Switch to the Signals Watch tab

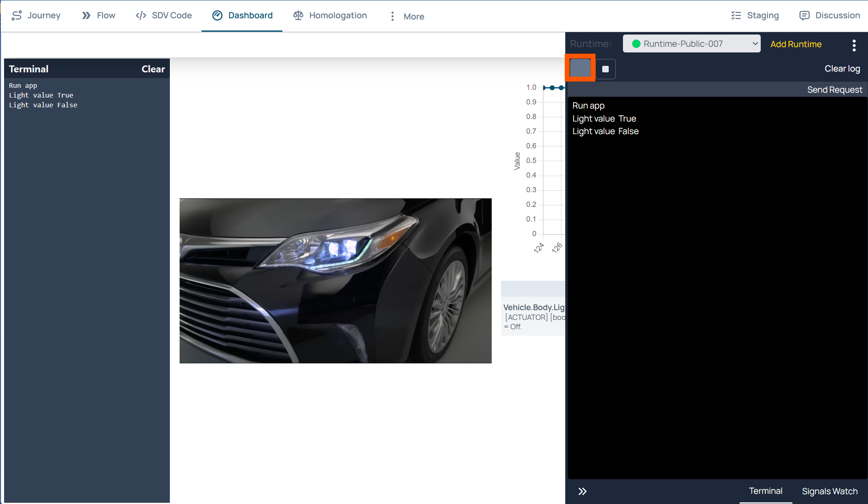829,491
